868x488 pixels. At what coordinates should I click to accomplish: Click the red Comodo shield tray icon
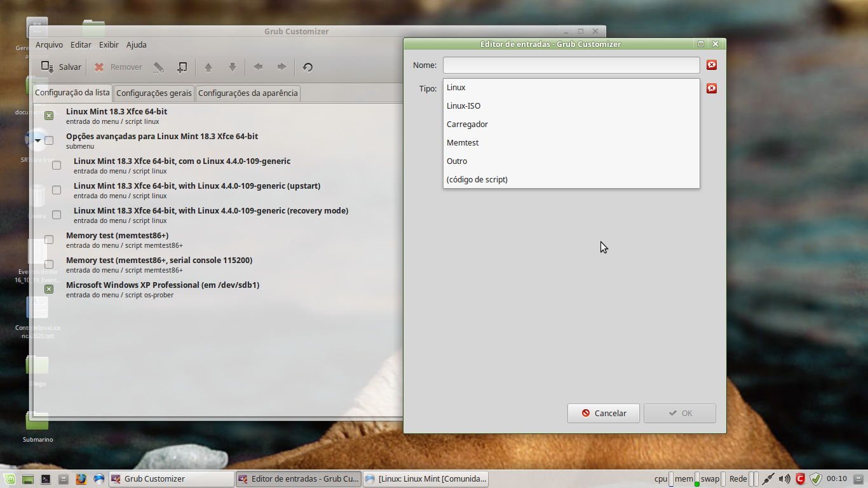click(801, 478)
